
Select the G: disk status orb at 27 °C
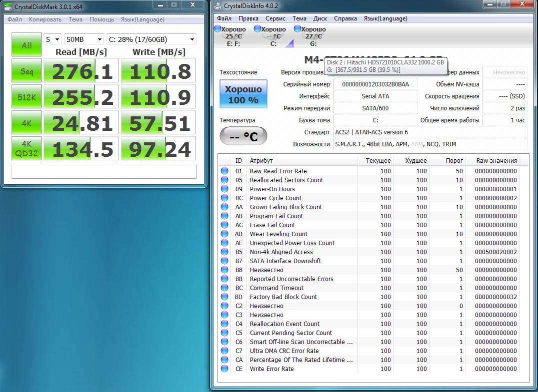click(x=298, y=29)
